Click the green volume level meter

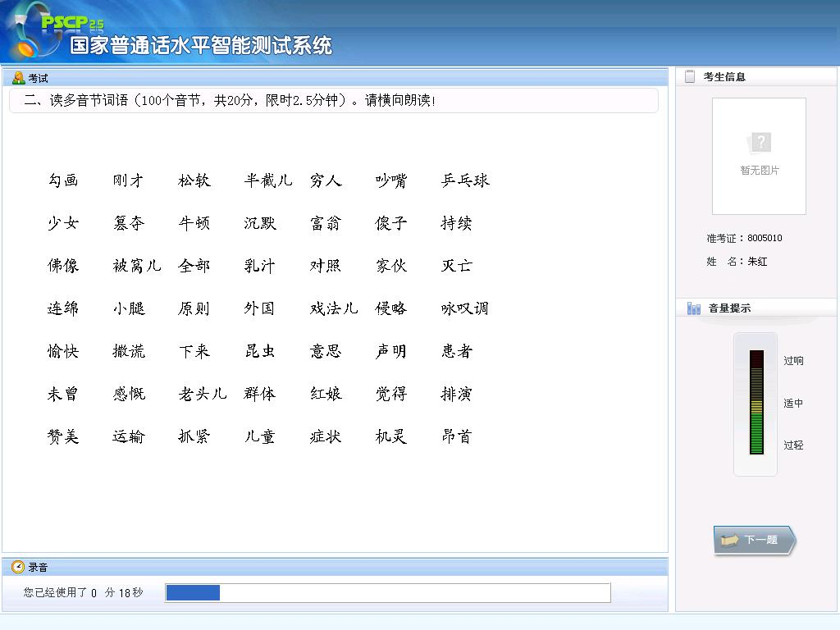point(756,404)
